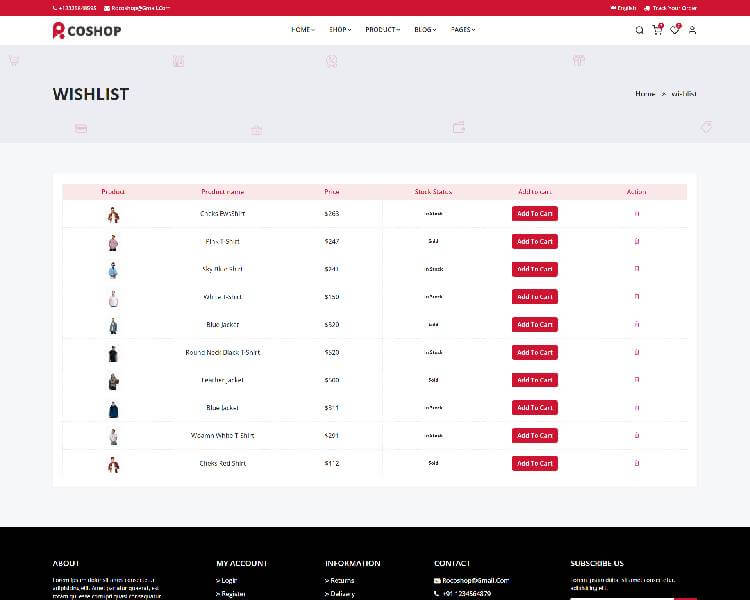Viewport: 750px width, 600px height.
Task: Open the Returns link in footer
Action: point(341,580)
